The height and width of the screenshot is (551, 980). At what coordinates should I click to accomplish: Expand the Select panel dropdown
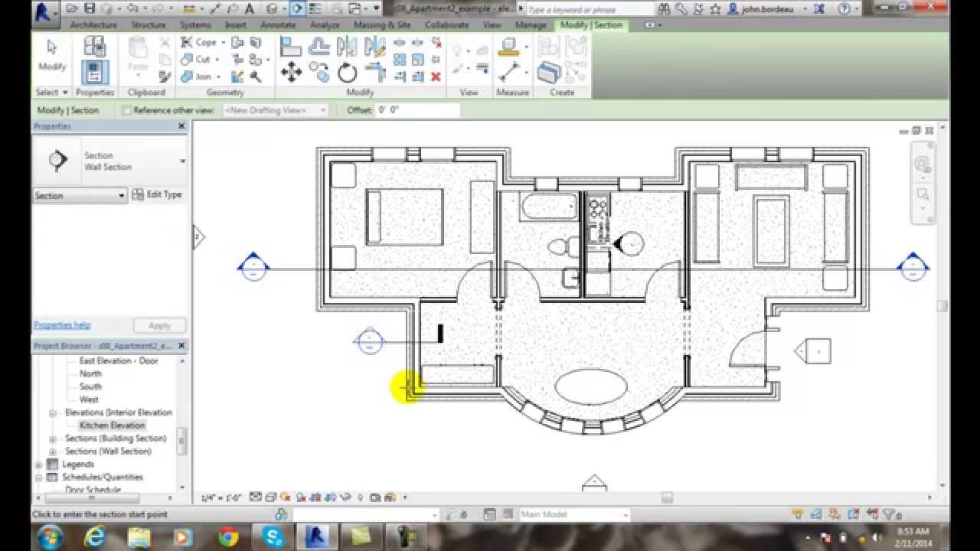pos(52,93)
